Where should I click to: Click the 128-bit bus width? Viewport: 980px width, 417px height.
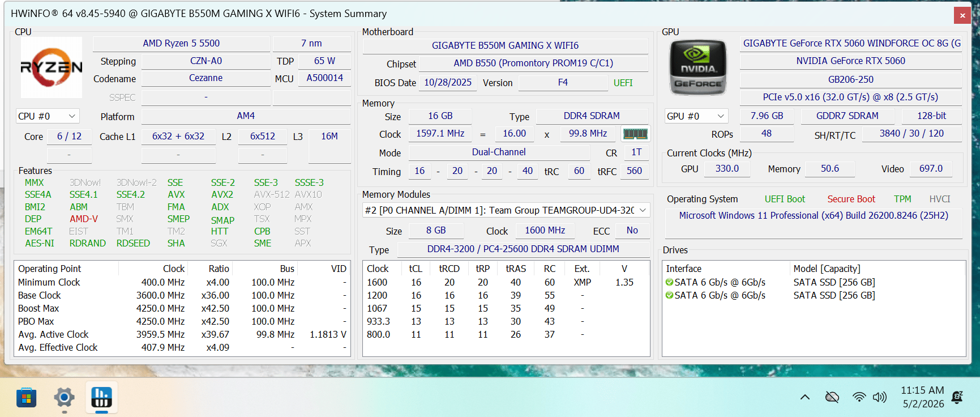point(931,116)
